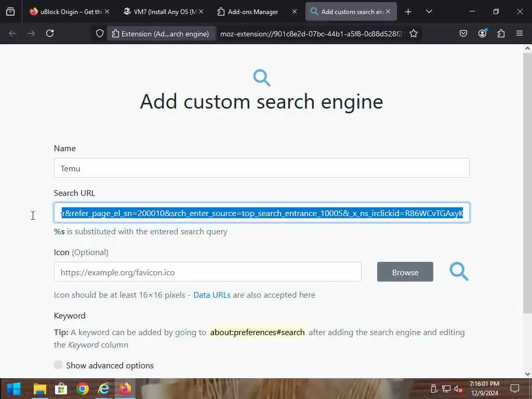Launch Internet Explorer from the taskbar

pyautogui.click(x=104, y=389)
